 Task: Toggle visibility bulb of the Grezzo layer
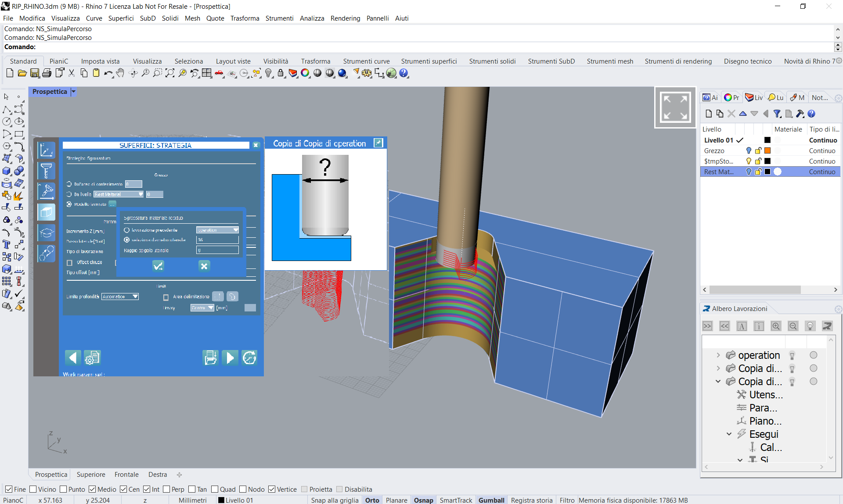[x=749, y=150]
